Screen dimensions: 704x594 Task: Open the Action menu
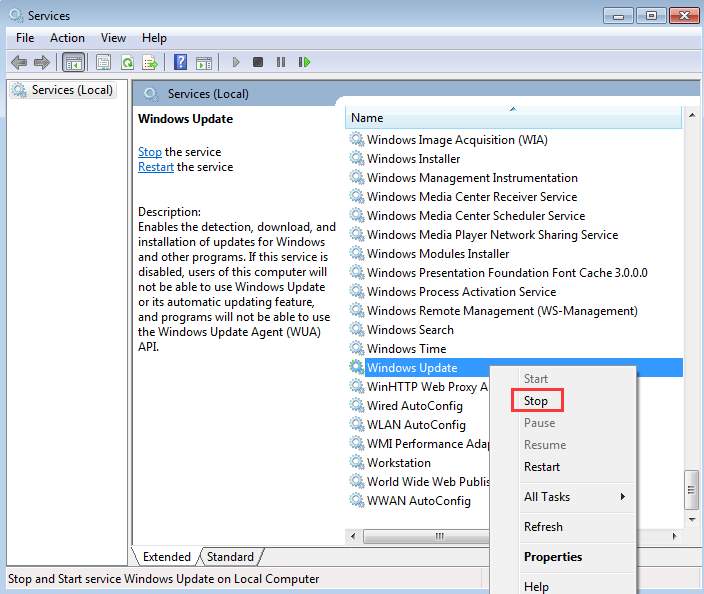click(67, 38)
